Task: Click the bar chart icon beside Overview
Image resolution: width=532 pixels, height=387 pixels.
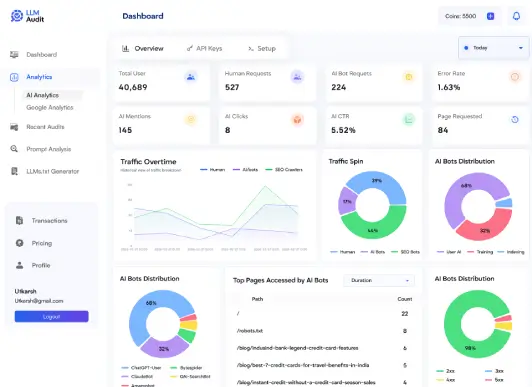Action: pyautogui.click(x=126, y=49)
